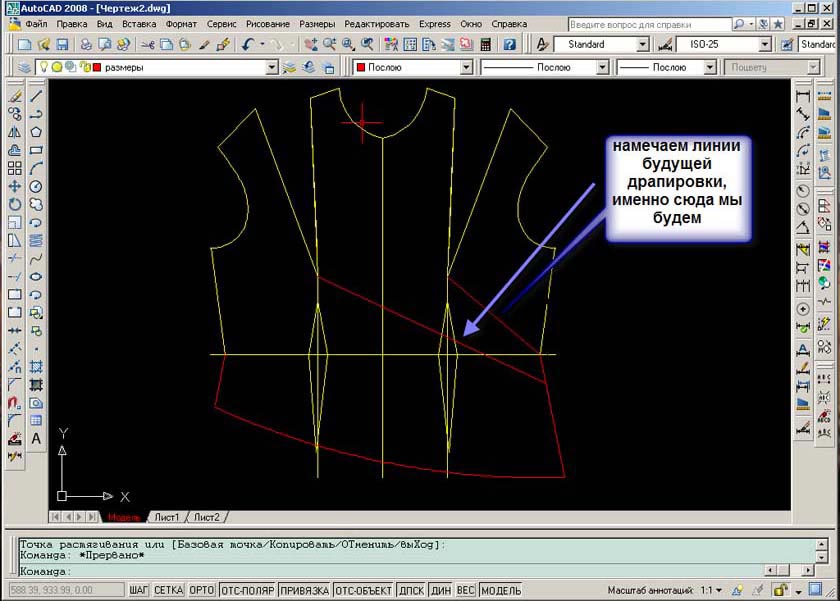The image size is (840, 601).
Task: Expand the 'размеры' layer dropdown
Action: tap(271, 67)
